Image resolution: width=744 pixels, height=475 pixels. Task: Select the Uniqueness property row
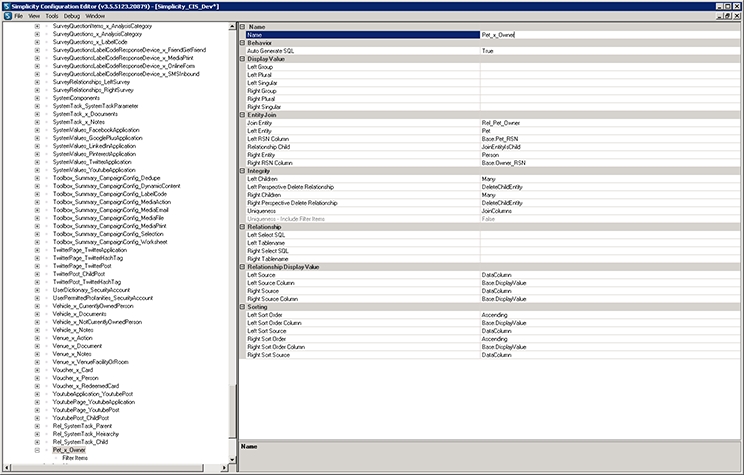pyautogui.click(x=491, y=211)
